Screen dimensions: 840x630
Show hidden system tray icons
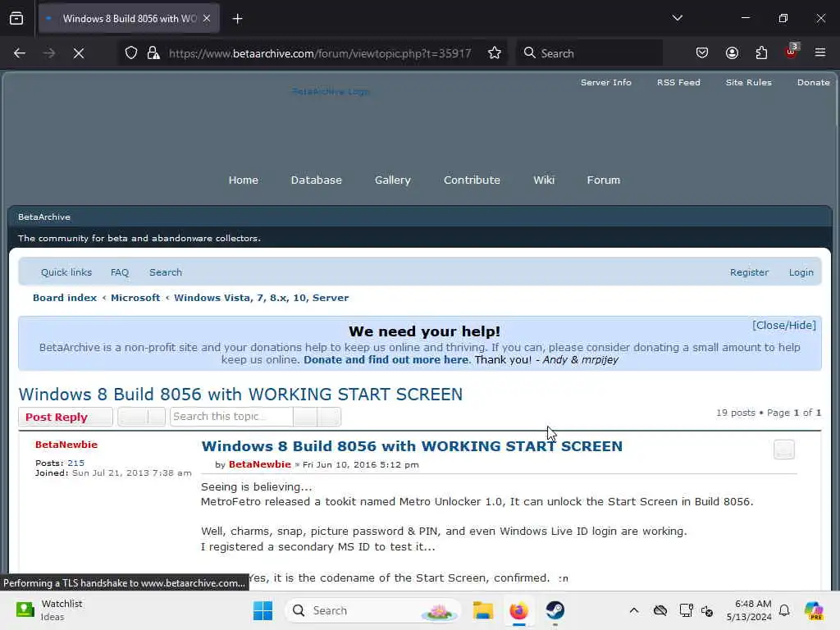(634, 610)
